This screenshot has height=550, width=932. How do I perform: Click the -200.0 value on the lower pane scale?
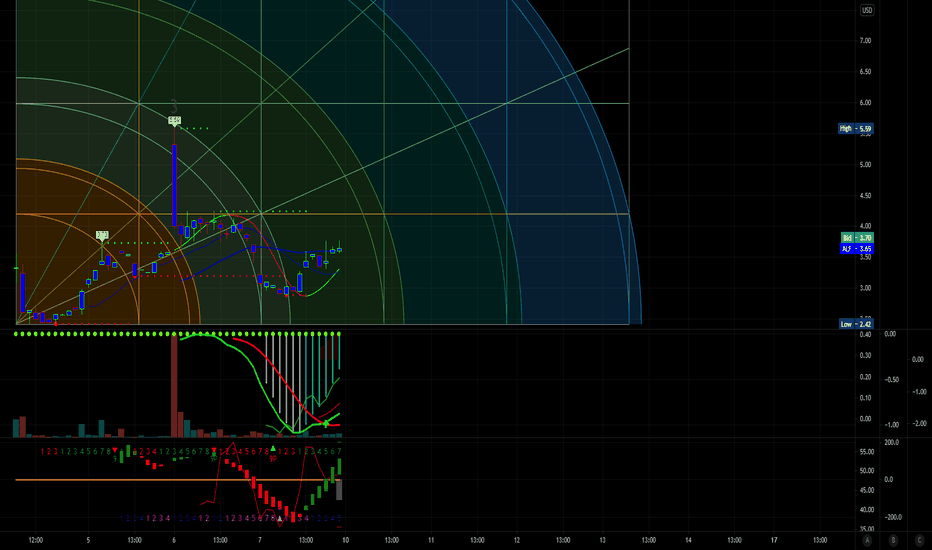point(893,517)
